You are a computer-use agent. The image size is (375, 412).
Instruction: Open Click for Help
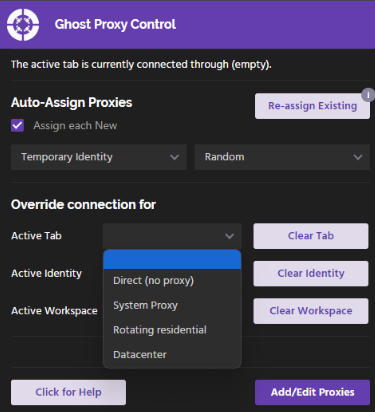click(68, 392)
